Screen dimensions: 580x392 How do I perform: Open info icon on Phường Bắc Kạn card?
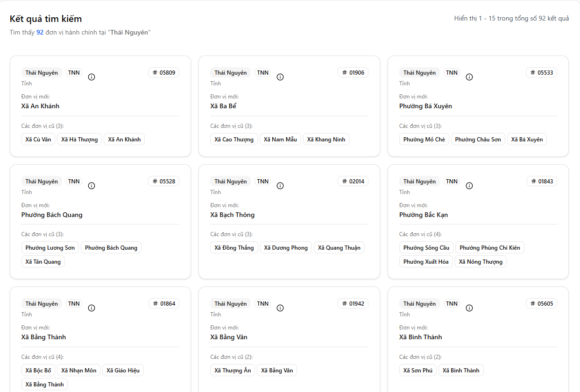pyautogui.click(x=469, y=186)
